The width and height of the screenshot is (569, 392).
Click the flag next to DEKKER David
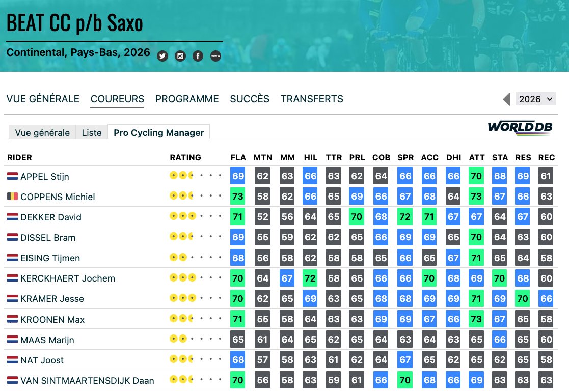click(12, 217)
